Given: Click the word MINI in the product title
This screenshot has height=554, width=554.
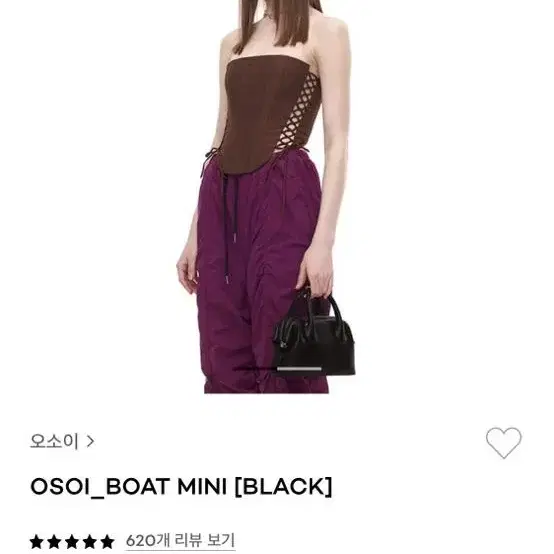Looking at the screenshot, I should tap(201, 487).
